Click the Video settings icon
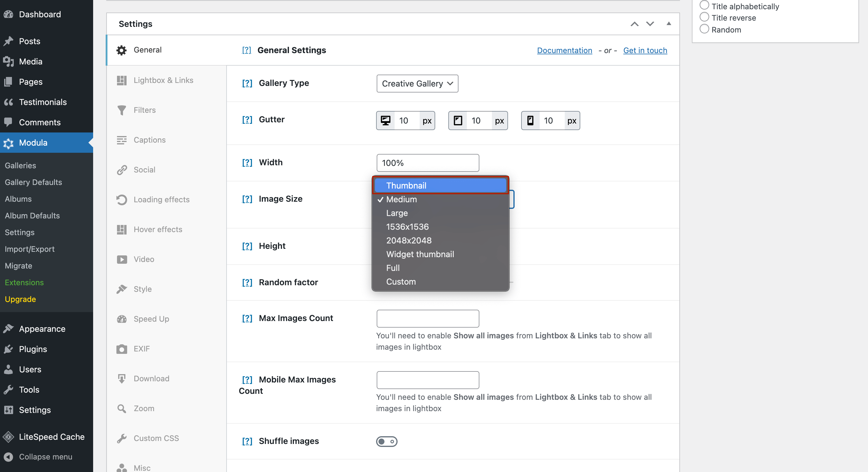The height and width of the screenshot is (472, 868). [121, 259]
